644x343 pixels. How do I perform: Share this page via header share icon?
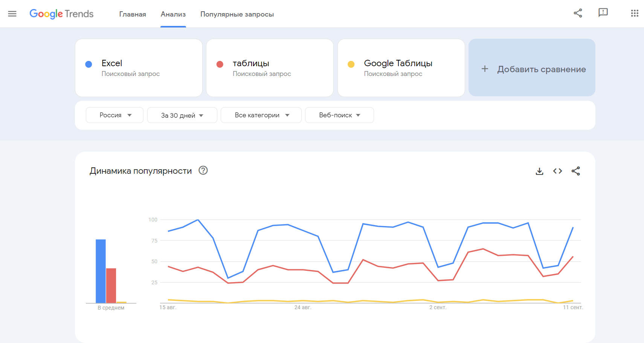pyautogui.click(x=578, y=13)
